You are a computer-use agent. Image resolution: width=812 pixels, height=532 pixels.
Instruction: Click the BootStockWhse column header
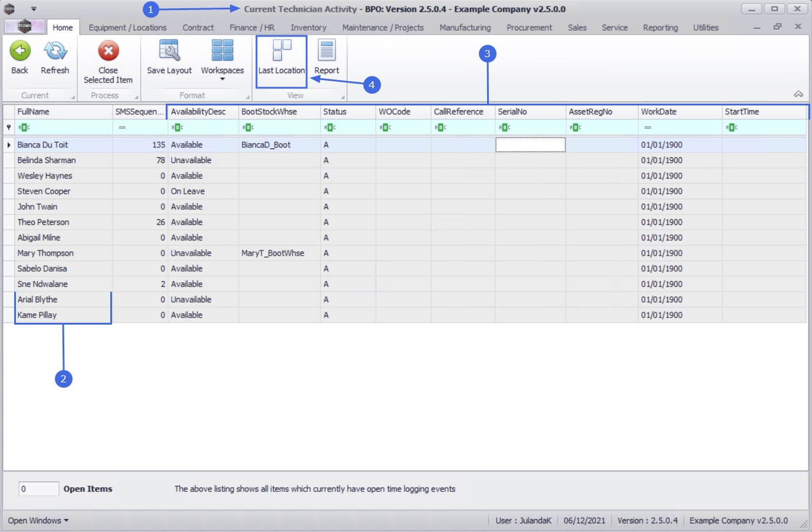pyautogui.click(x=280, y=112)
